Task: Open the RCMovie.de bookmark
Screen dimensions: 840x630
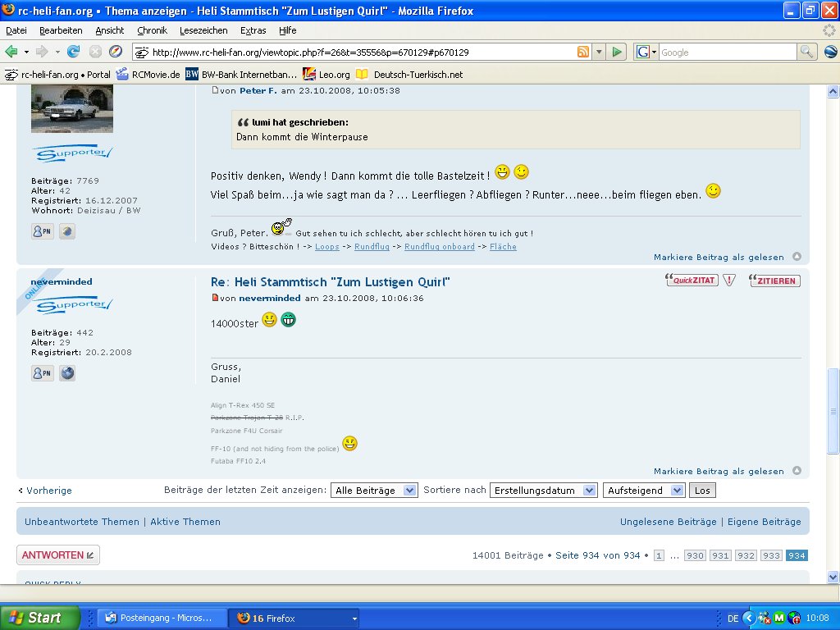Action: point(148,75)
